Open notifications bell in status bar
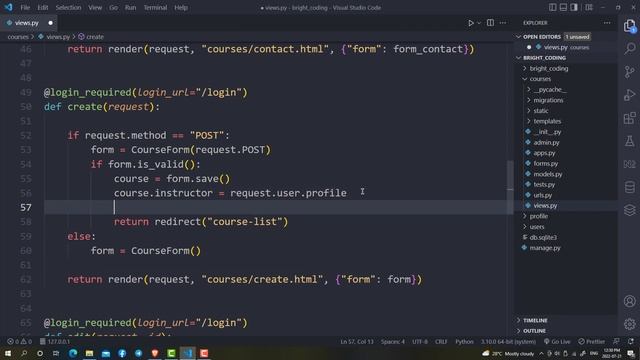Screen dimensions: 640x360 click(631, 341)
